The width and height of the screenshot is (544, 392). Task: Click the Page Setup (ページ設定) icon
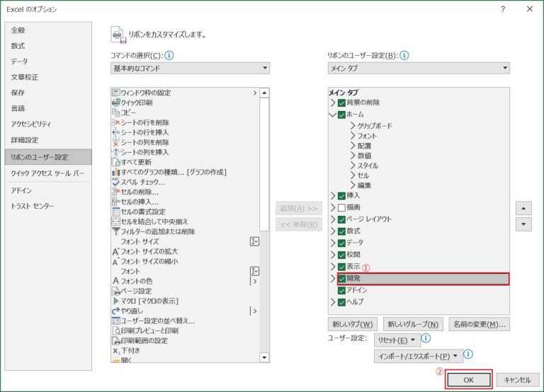(x=115, y=291)
